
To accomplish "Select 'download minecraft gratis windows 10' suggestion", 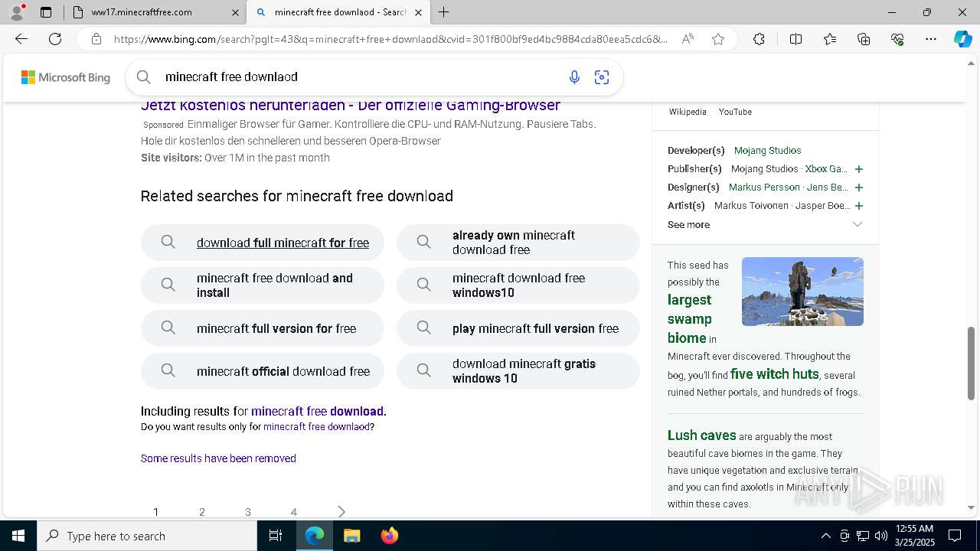I will pyautogui.click(x=518, y=371).
